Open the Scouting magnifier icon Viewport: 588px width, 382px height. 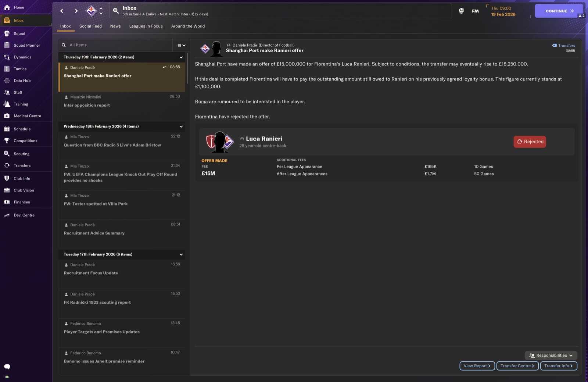coord(7,154)
